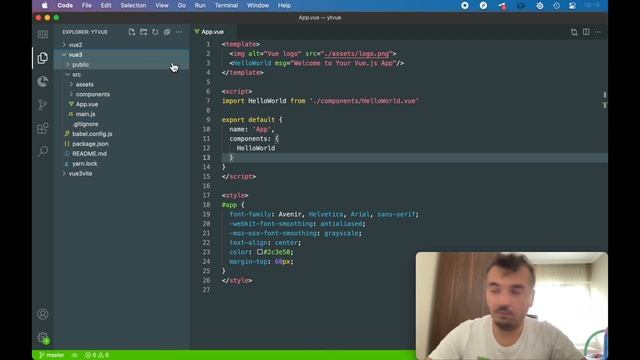
Task: Open the View menu
Action: click(x=162, y=5)
